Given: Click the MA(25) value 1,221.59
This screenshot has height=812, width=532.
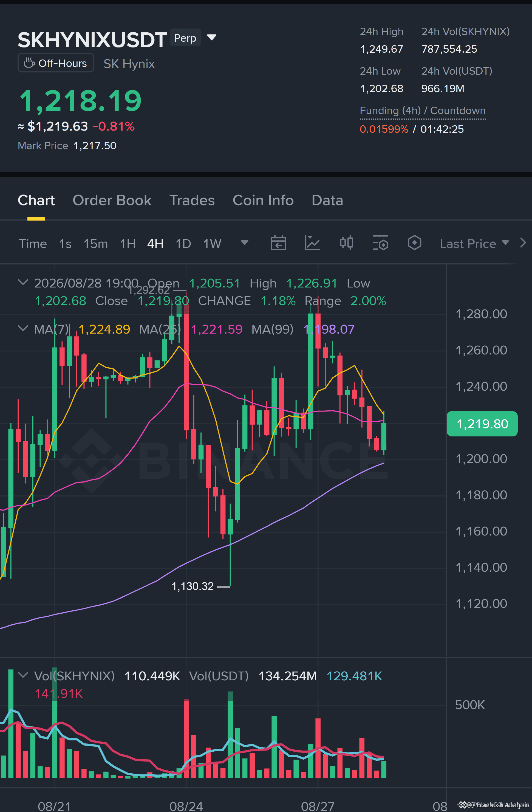Looking at the screenshot, I should point(217,329).
